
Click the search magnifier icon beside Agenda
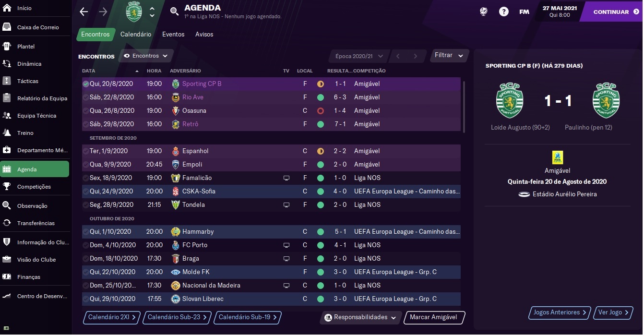174,12
